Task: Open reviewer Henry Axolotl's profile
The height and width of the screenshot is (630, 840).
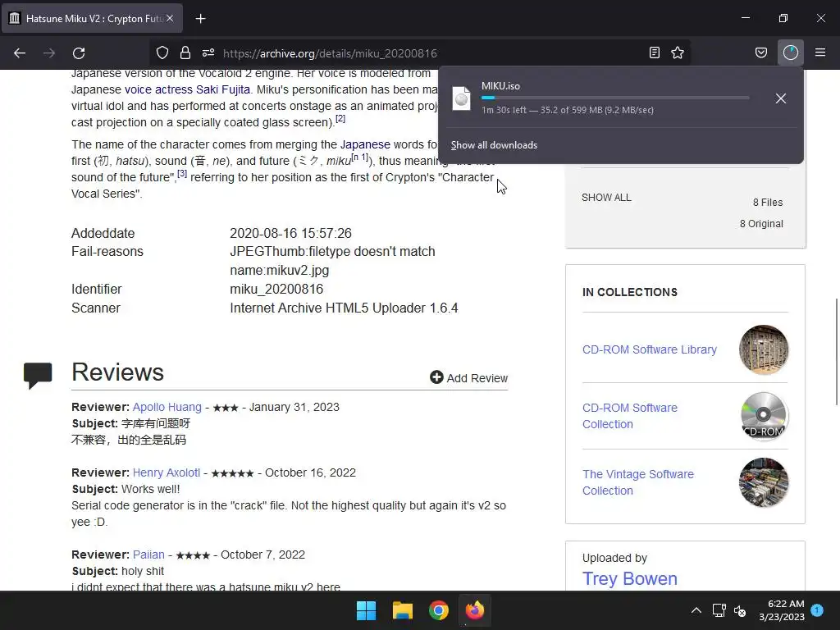Action: tap(166, 473)
